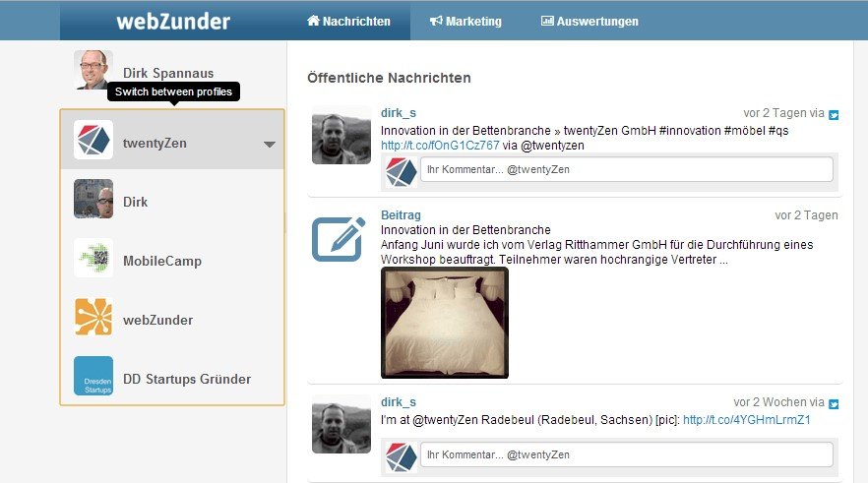Click the megaphone icon next to Marketing

tap(436, 21)
